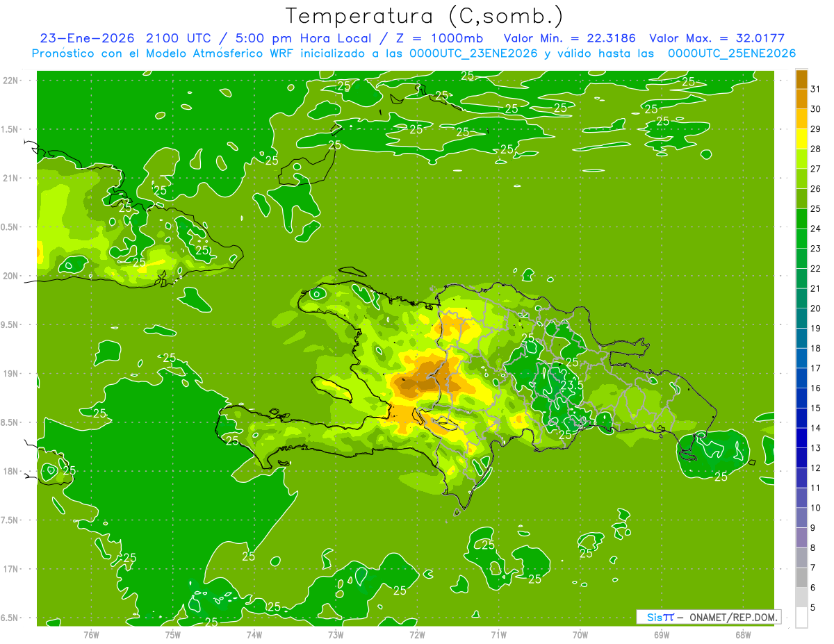834x644 pixels.
Task: Click the '6.5N' latitude tick label
Action: click(x=10, y=618)
